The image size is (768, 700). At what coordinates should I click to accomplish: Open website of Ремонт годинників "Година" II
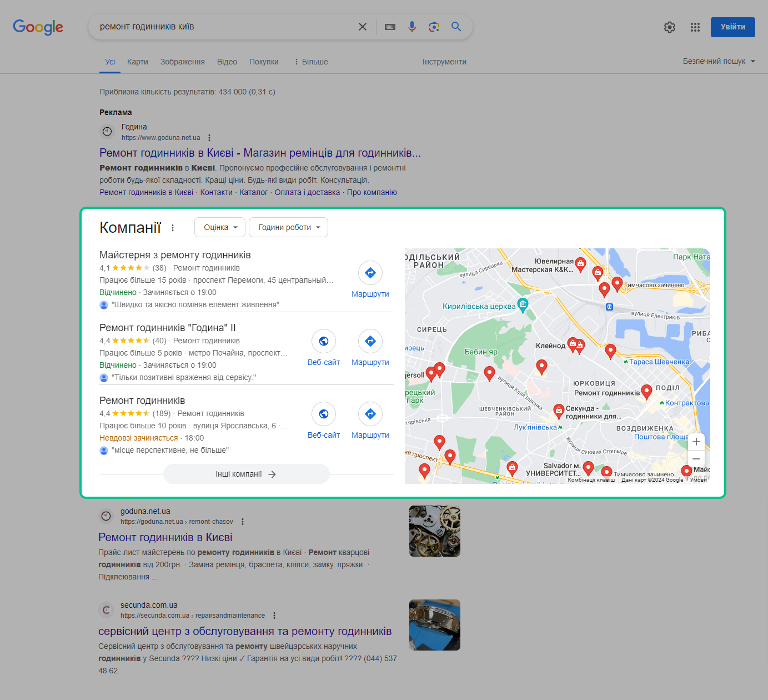tap(324, 348)
